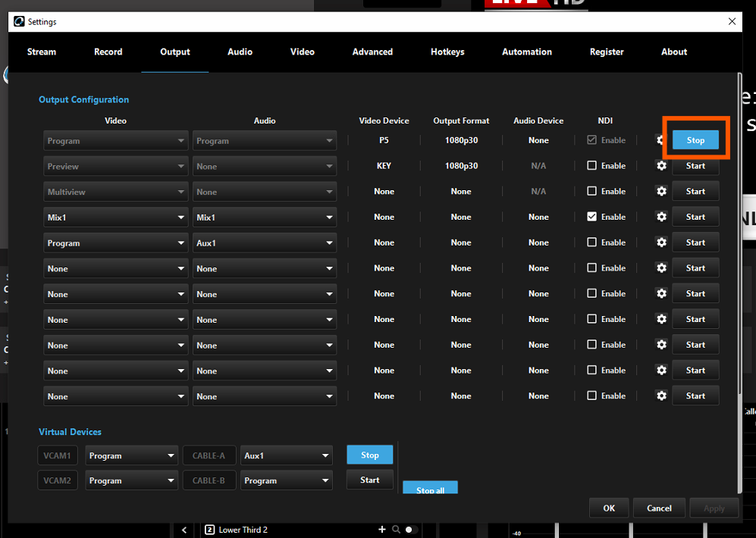
Task: Open gear settings for the Program/Aux1 output row
Action: click(661, 242)
